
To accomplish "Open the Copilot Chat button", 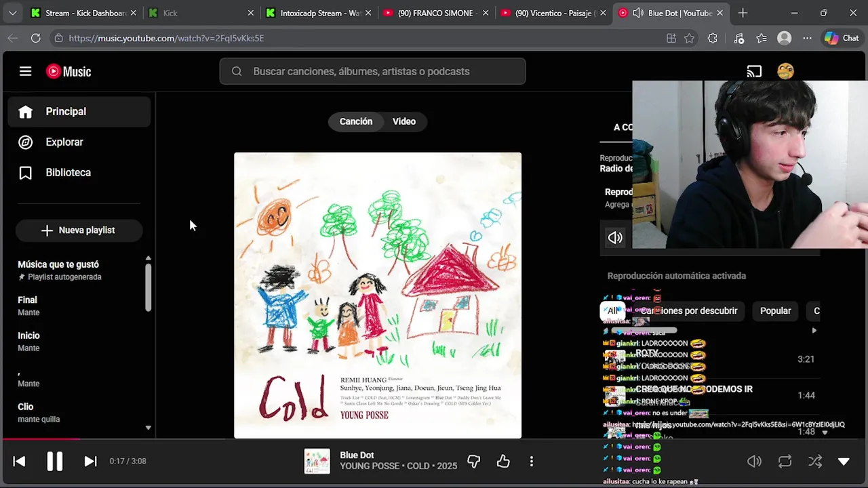I will click(842, 39).
